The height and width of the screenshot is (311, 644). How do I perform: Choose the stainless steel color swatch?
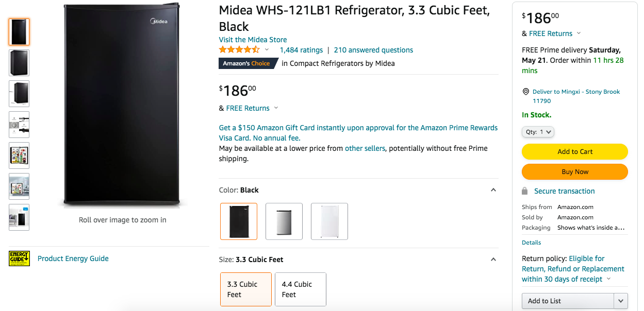[284, 221]
